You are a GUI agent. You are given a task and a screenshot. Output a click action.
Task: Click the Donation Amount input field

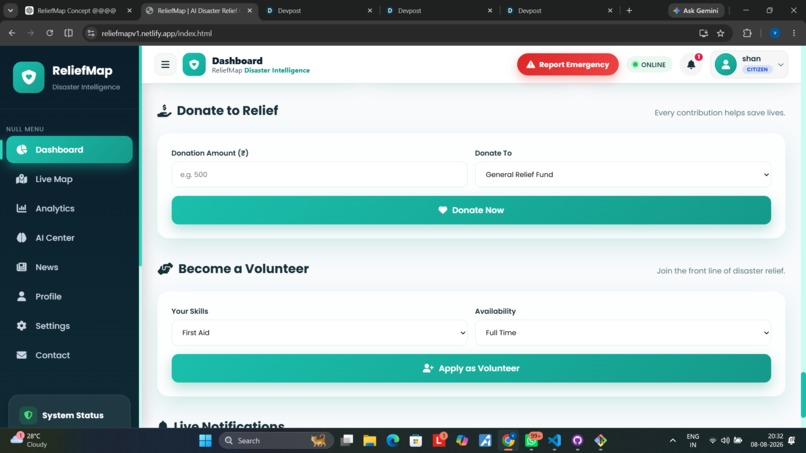point(319,175)
